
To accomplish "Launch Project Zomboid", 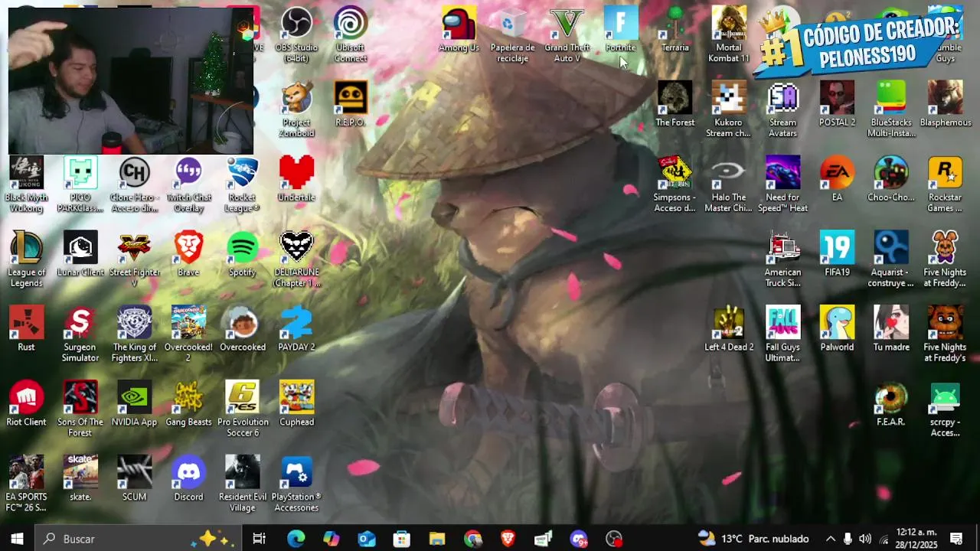I will click(x=296, y=110).
